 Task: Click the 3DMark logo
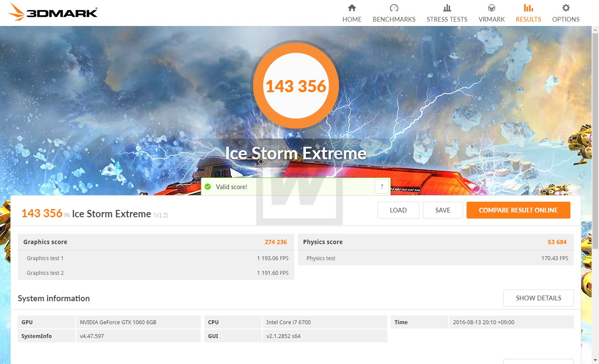coord(53,12)
